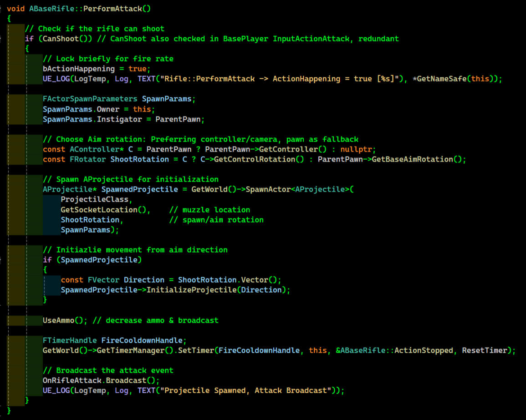Click the comment "// Spawn AProjectile for initialization"
This screenshot has width=526, height=420.
click(131, 179)
